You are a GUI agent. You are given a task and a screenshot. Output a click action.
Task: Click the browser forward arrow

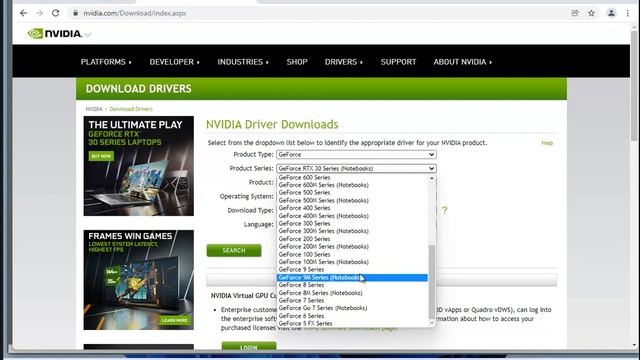pos(39,13)
